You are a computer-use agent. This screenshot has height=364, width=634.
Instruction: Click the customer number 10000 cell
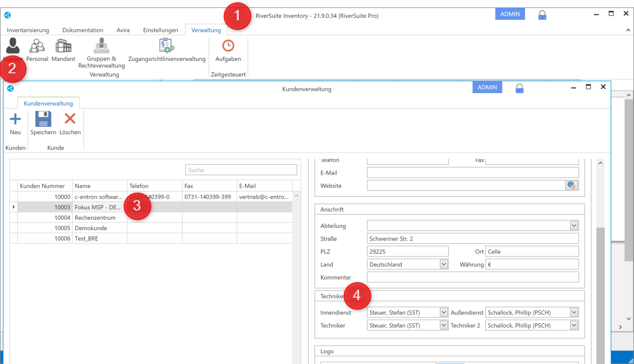[45, 197]
